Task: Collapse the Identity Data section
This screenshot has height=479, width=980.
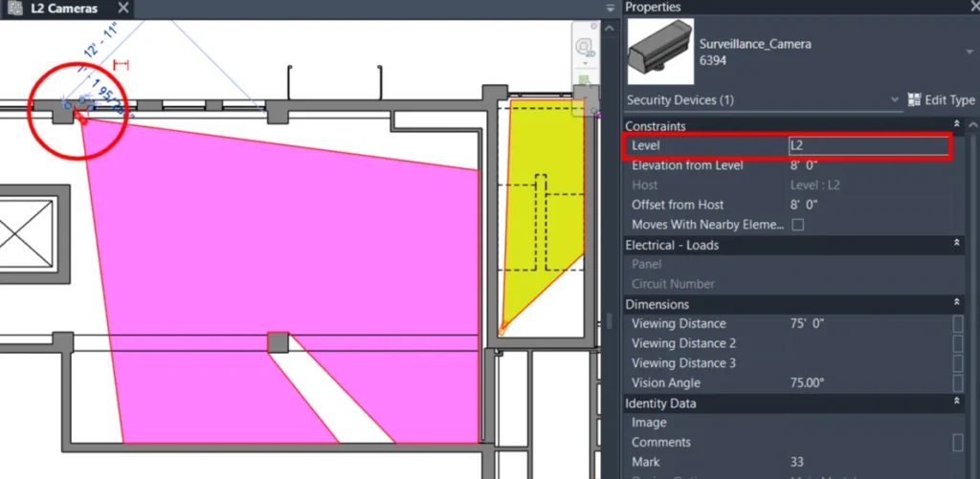Action: pyautogui.click(x=957, y=403)
